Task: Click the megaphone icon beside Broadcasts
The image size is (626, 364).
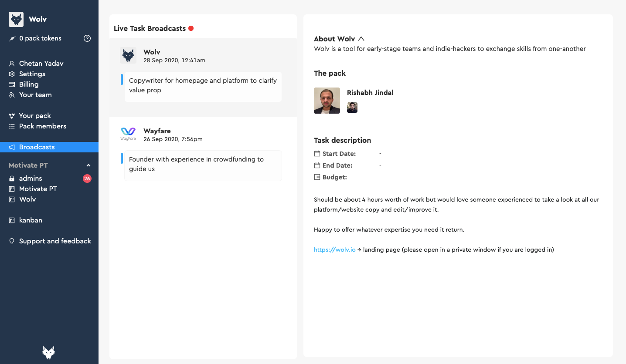Action: coord(12,147)
